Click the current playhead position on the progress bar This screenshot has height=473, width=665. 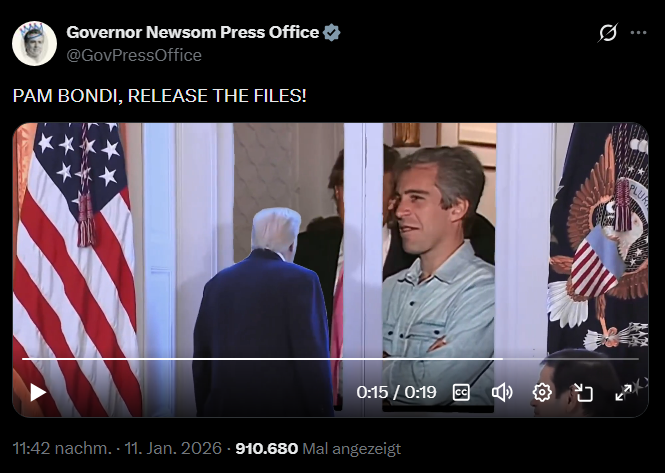[x=503, y=359]
